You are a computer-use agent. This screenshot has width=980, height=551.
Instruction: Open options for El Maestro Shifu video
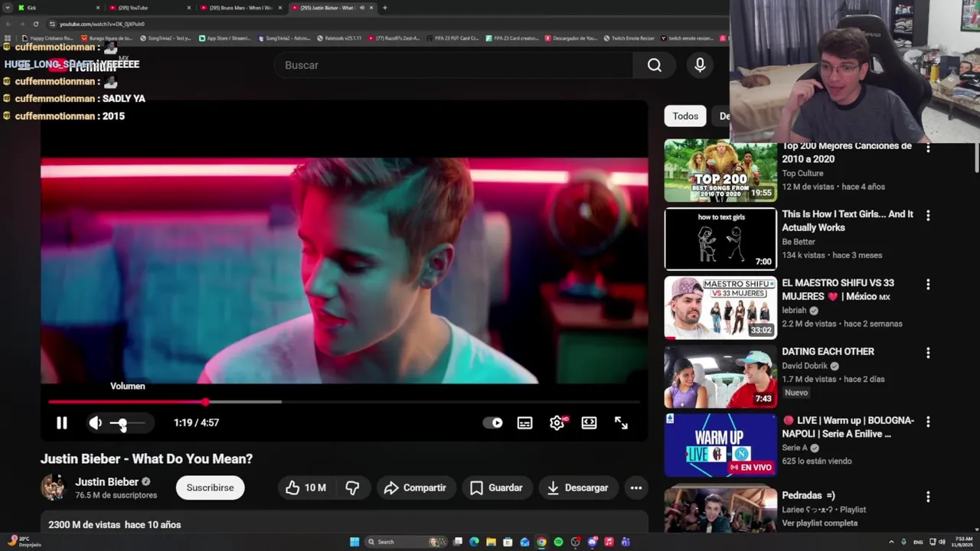coord(928,285)
